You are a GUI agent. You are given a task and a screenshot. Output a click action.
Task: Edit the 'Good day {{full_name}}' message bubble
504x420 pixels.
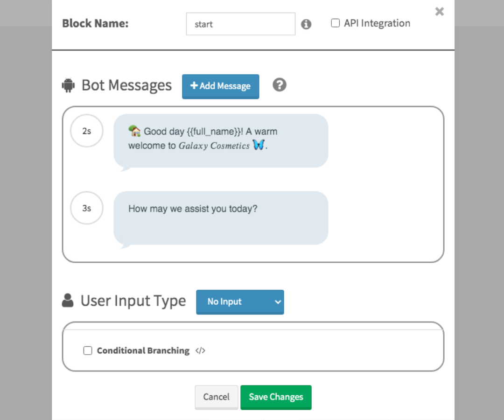[x=221, y=141]
